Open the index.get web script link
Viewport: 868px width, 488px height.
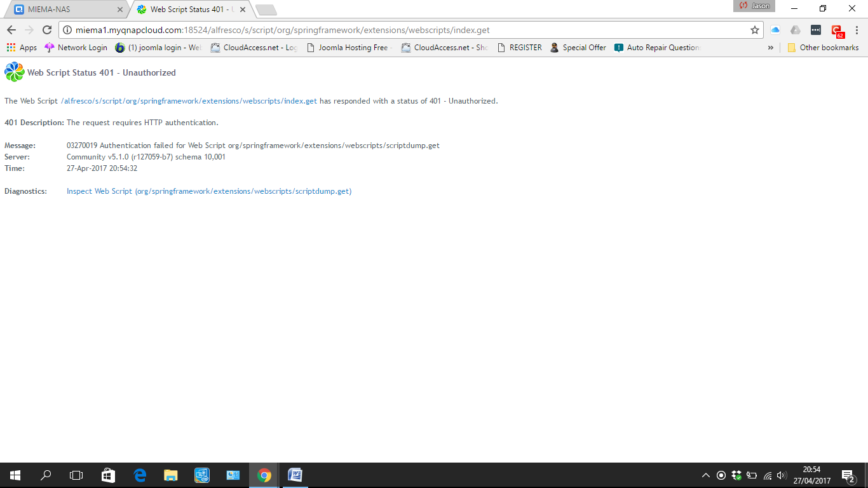pos(189,101)
